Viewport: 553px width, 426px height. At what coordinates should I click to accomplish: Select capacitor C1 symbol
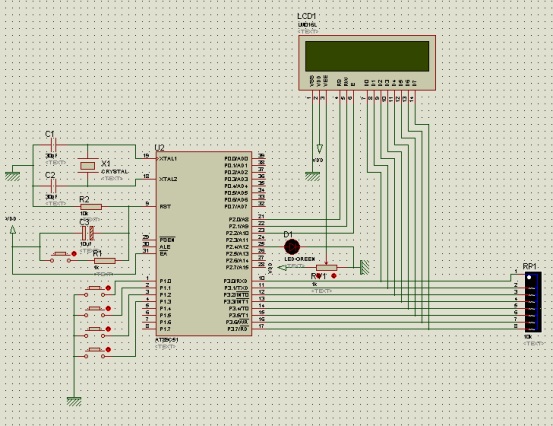(53, 145)
